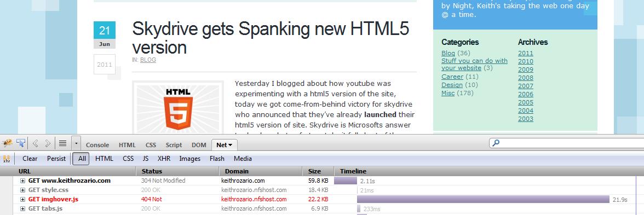
Task: Filter requests by Images
Action: tap(189, 159)
